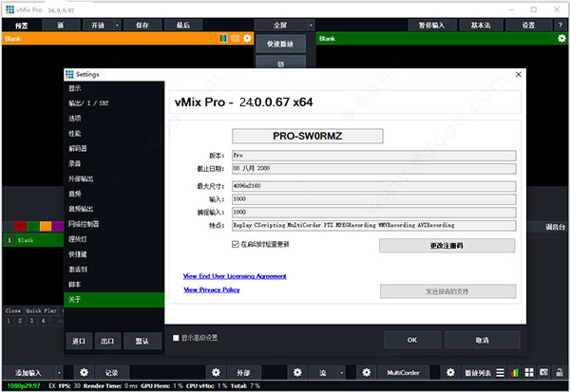Image resolution: width=570 pixels, height=392 pixels.
Task: Click the 进口 import button
Action: [79, 341]
